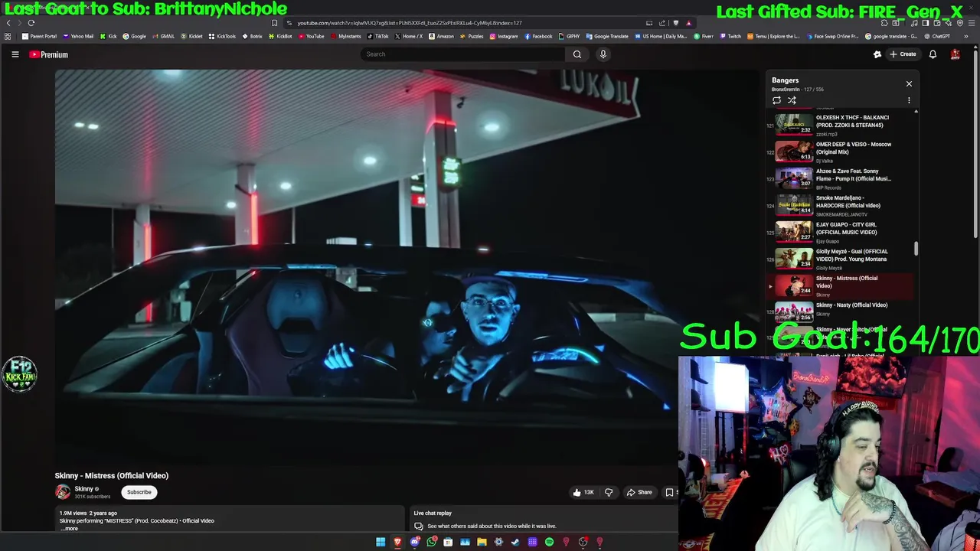Play OLEXESH X THCF - BALKANCI
Viewport: 980px width, 551px height.
(x=840, y=124)
